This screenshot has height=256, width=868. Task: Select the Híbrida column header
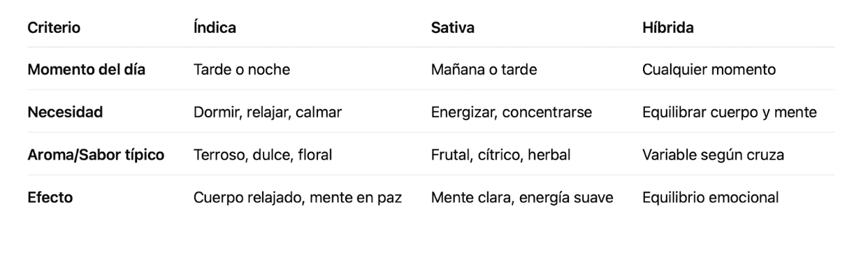point(667,28)
